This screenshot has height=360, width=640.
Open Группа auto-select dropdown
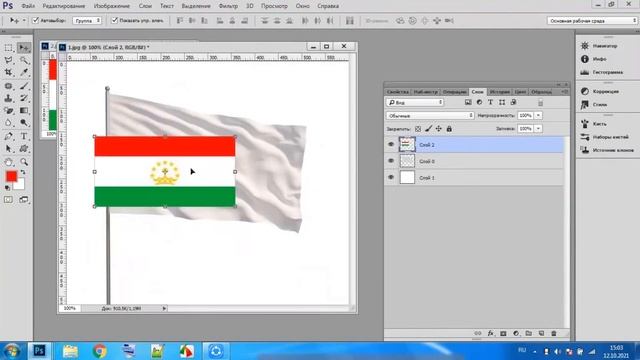coord(87,20)
